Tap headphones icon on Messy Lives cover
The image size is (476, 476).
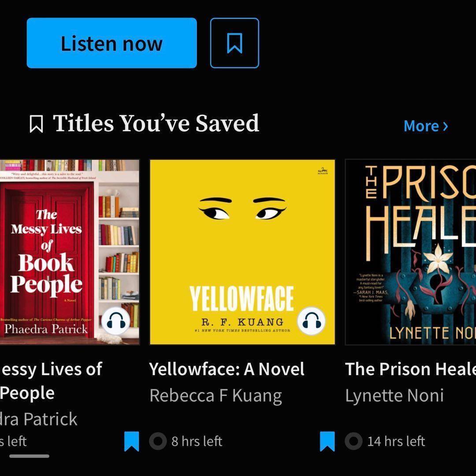(x=116, y=322)
